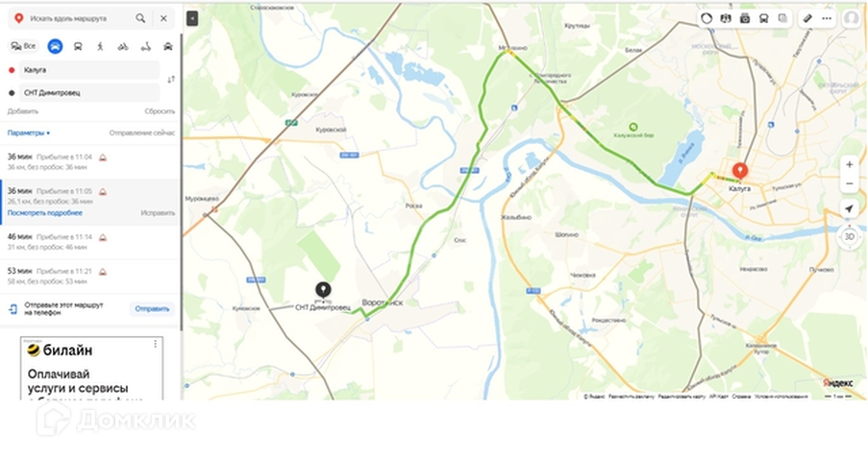The height and width of the screenshot is (461, 868).
Task: Expand the Параметры dropdown
Action: coord(29,133)
